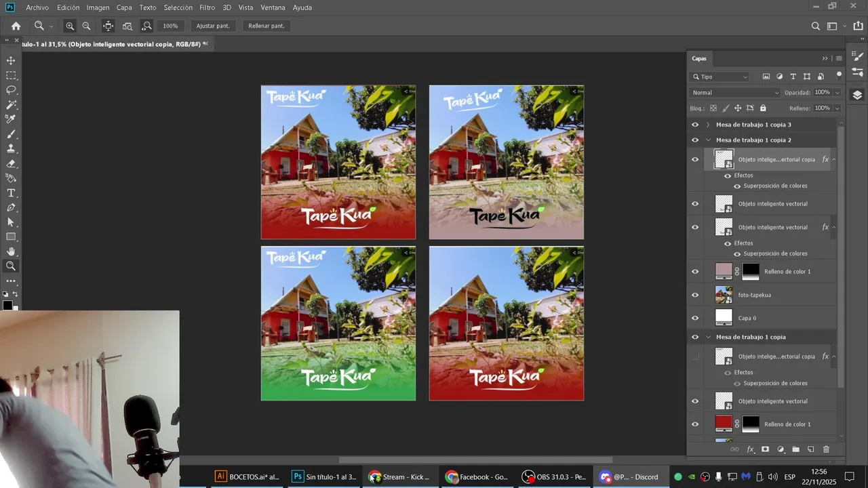Create a new group folder in Layers panel
868x488 pixels.
pyautogui.click(x=795, y=449)
